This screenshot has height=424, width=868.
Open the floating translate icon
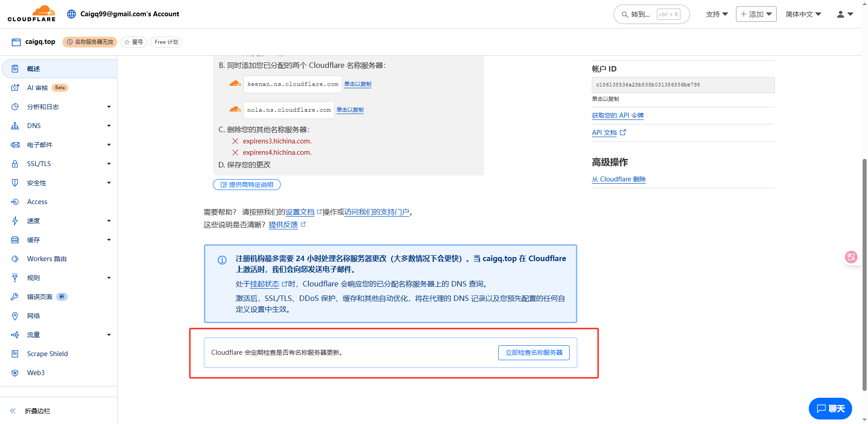[851, 257]
